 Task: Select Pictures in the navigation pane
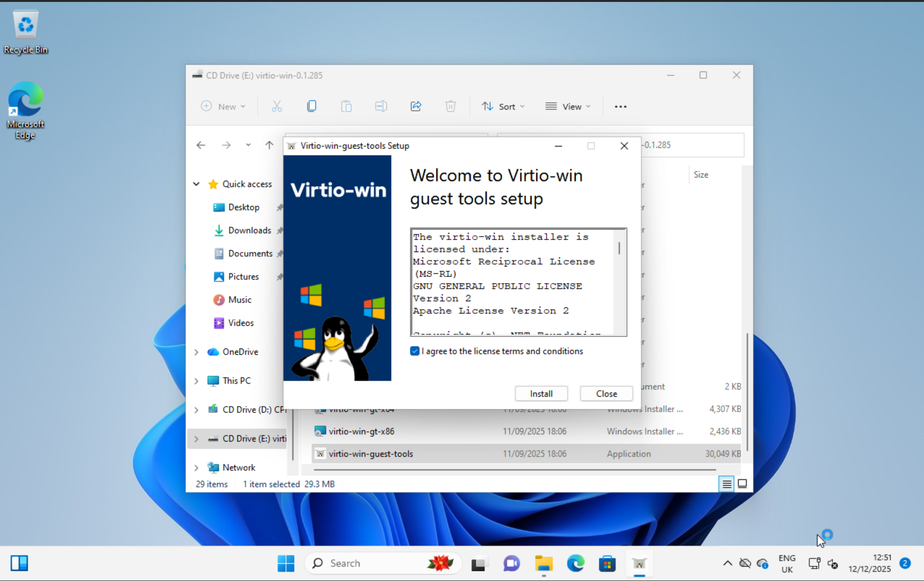pyautogui.click(x=243, y=276)
